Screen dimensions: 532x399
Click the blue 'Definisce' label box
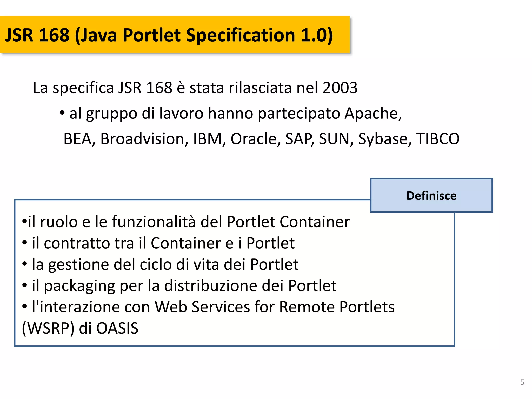[x=431, y=195]
